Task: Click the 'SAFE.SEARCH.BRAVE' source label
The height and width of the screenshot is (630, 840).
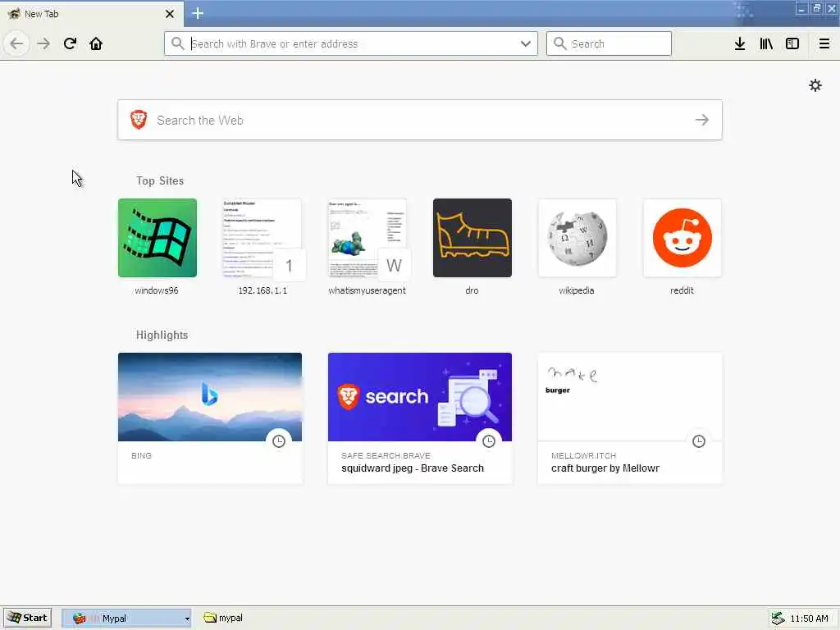Action: tap(386, 455)
